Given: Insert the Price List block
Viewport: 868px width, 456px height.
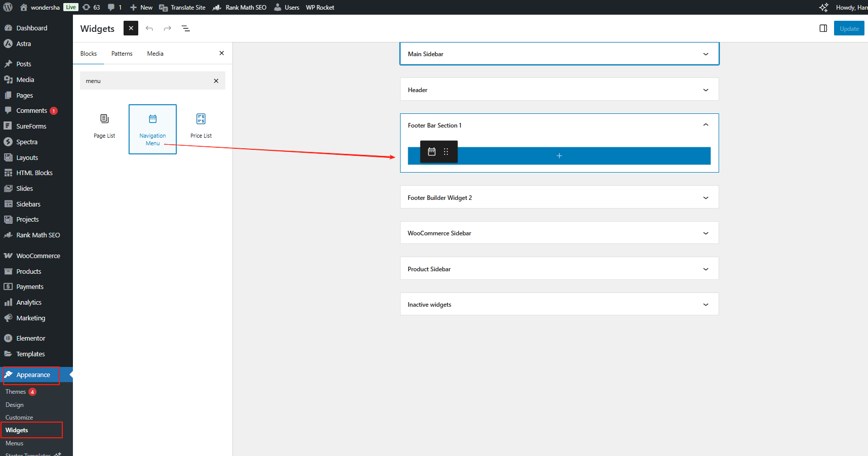Looking at the screenshot, I should [x=201, y=126].
